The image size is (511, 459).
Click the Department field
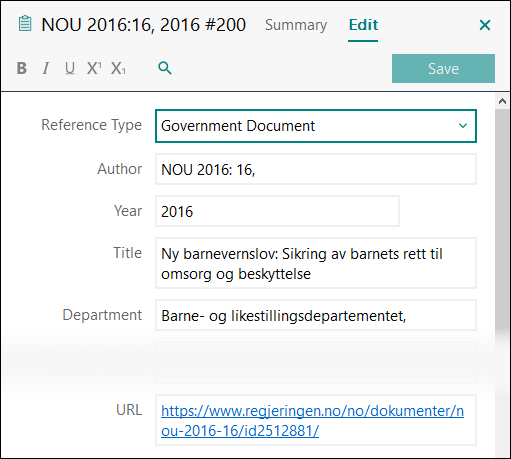pos(316,315)
